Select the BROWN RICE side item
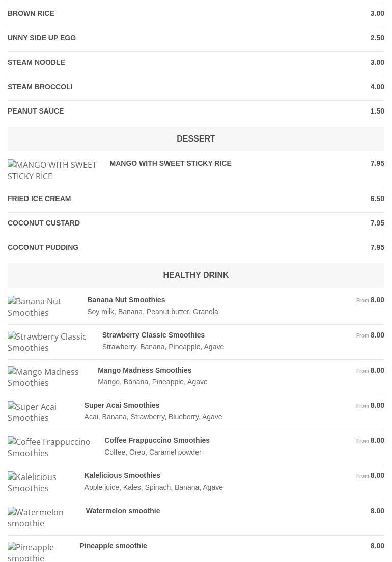This screenshot has width=392, height=562. (x=31, y=13)
